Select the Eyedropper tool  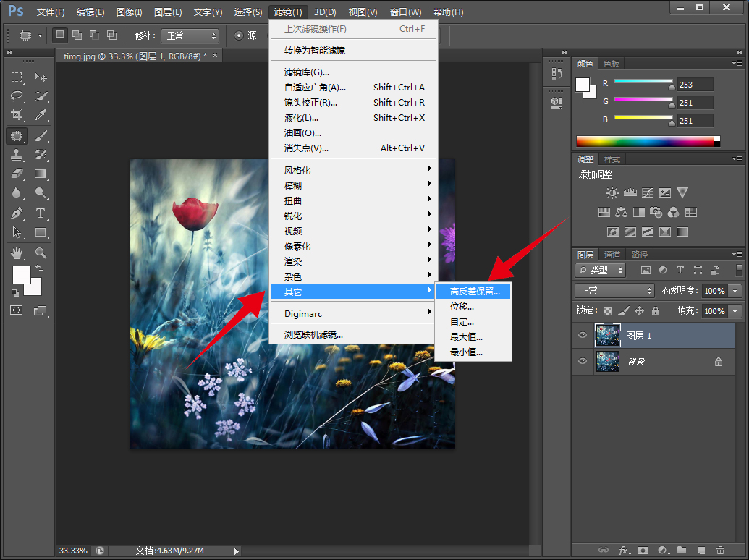[41, 114]
